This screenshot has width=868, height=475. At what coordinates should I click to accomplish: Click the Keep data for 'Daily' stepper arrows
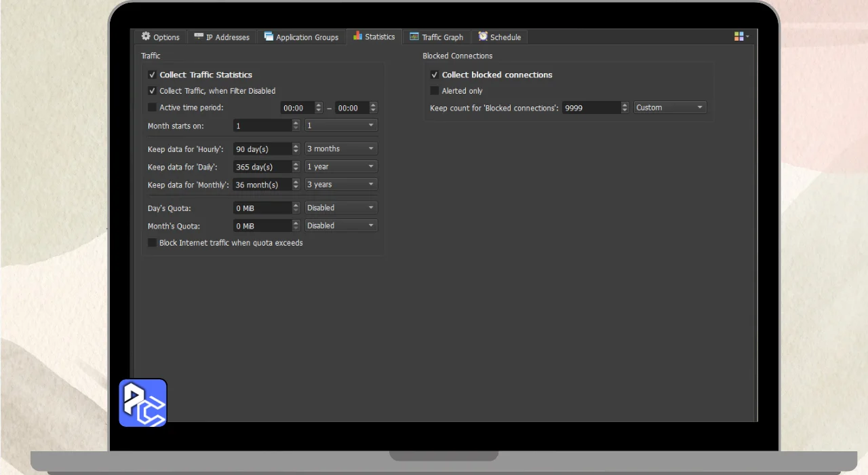(296, 167)
